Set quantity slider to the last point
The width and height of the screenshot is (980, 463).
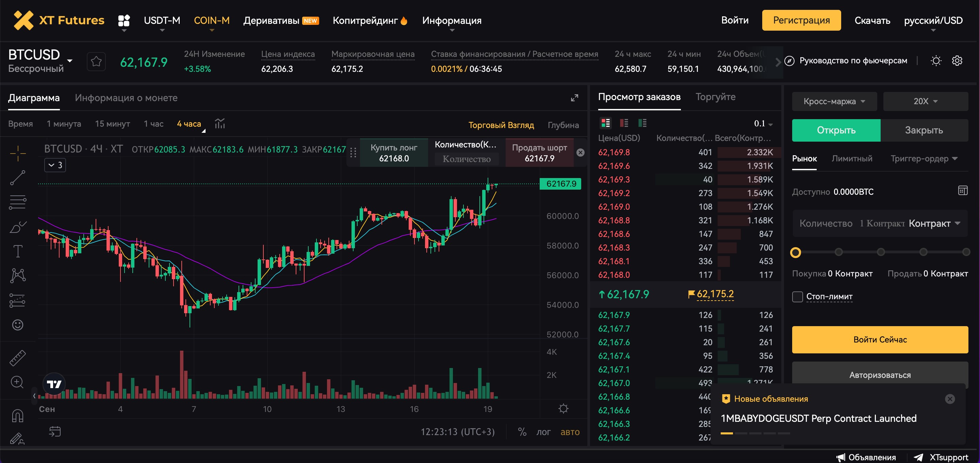[966, 252]
